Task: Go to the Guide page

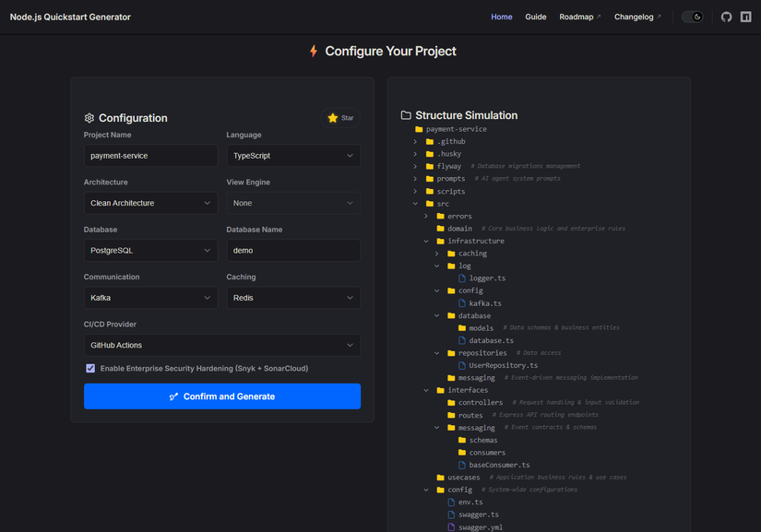Action: tap(536, 17)
